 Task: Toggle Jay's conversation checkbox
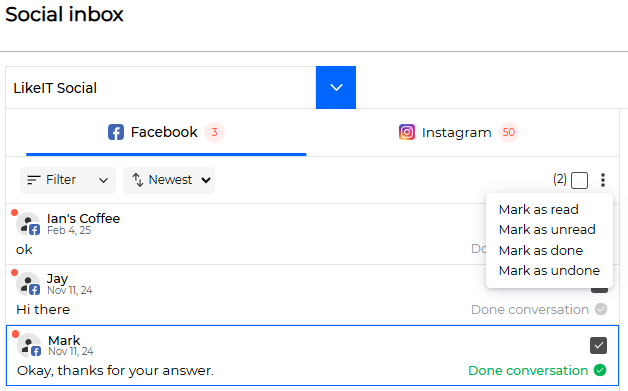pyautogui.click(x=599, y=289)
